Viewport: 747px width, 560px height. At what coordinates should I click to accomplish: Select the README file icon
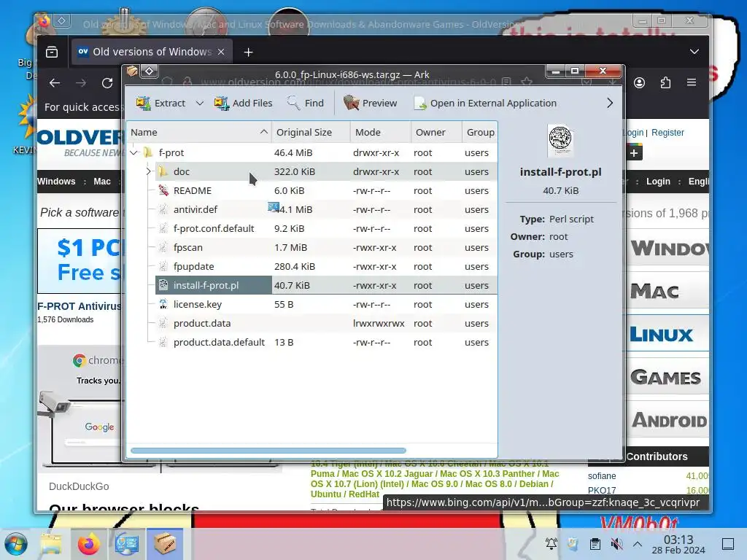(x=163, y=190)
